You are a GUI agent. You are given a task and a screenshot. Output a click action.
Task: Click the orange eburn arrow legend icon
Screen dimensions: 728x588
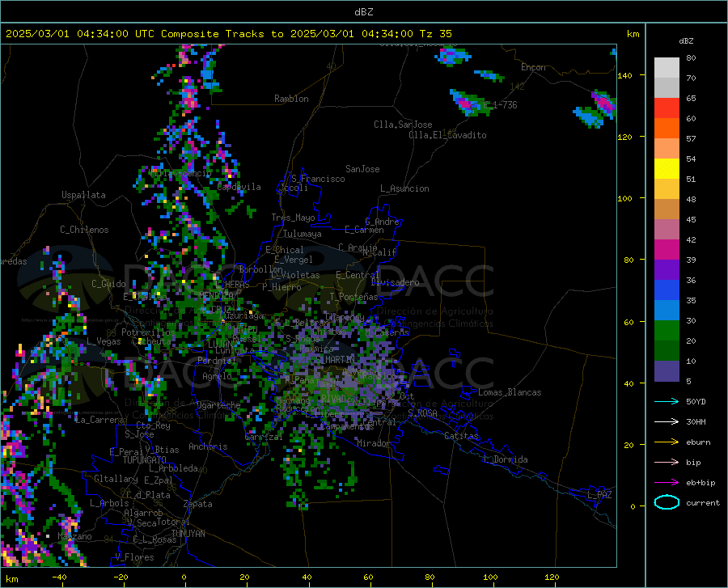(667, 442)
